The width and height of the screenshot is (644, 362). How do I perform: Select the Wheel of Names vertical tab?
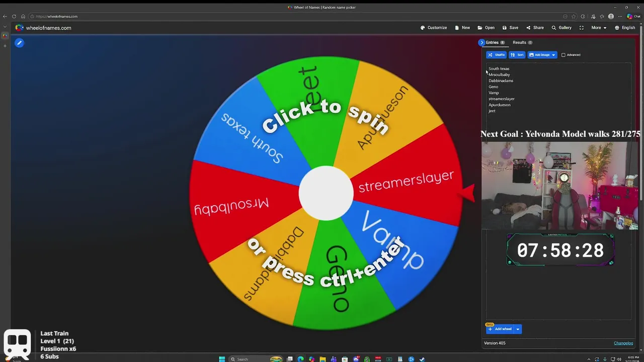click(5, 36)
